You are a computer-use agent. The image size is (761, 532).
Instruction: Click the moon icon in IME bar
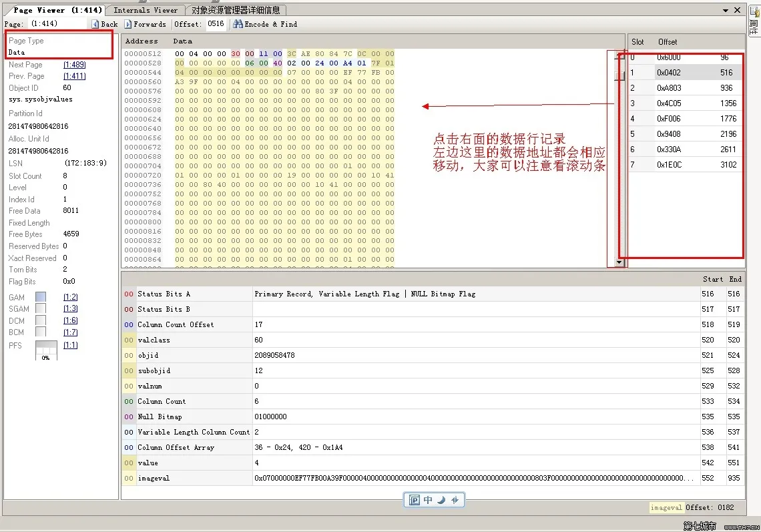(441, 500)
